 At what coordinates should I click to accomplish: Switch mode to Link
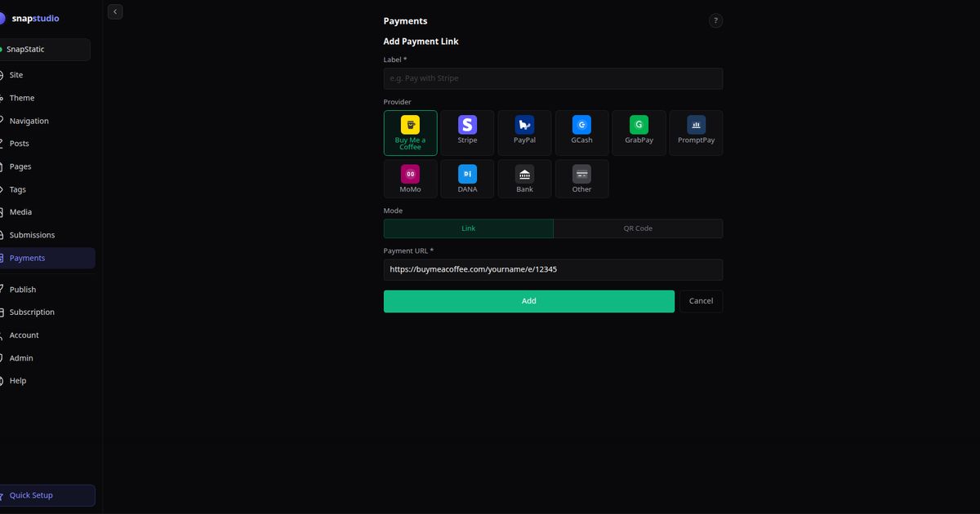[468, 228]
